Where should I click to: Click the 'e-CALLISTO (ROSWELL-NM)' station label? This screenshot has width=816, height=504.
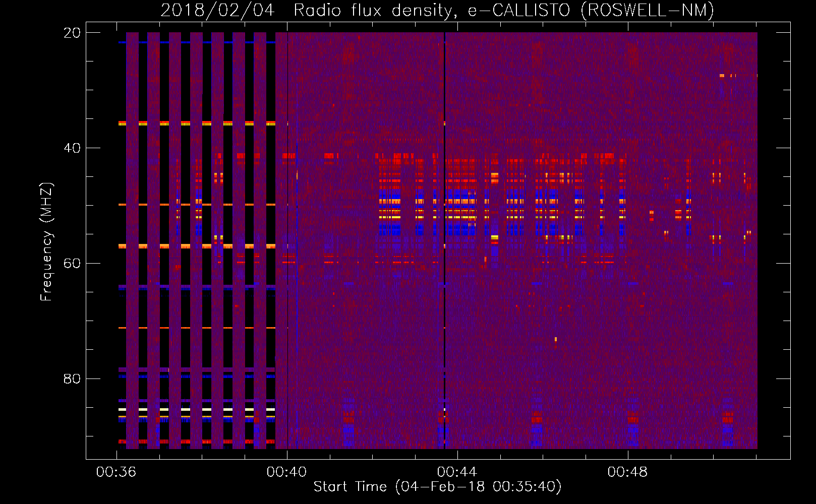[x=591, y=11]
